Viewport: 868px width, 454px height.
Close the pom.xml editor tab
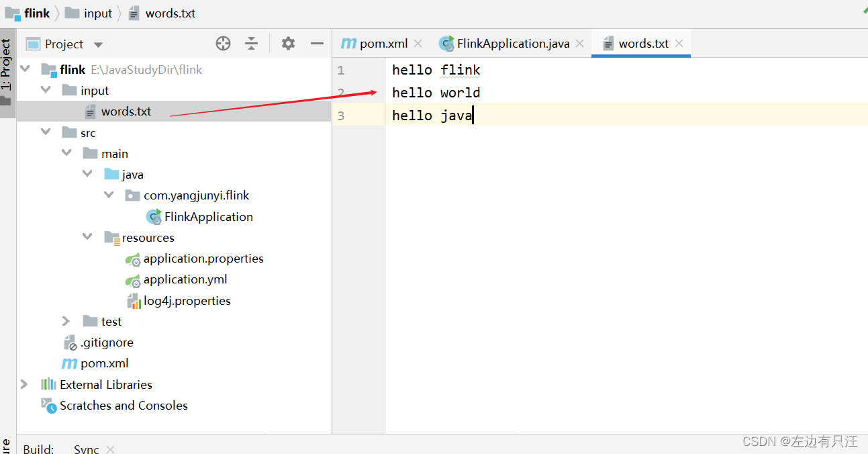pyautogui.click(x=418, y=44)
